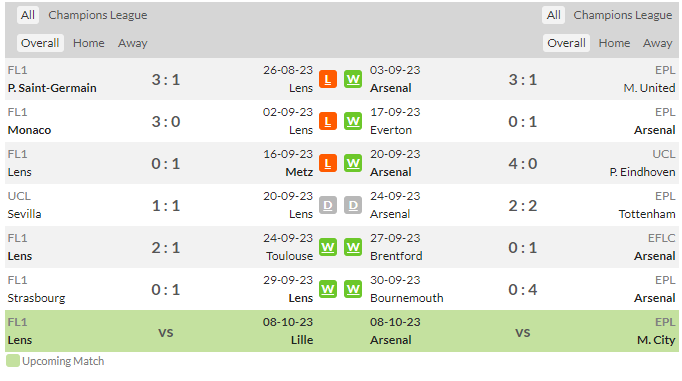Click the L badge for Lens vs Metz
The height and width of the screenshot is (381, 682).
pyautogui.click(x=328, y=164)
